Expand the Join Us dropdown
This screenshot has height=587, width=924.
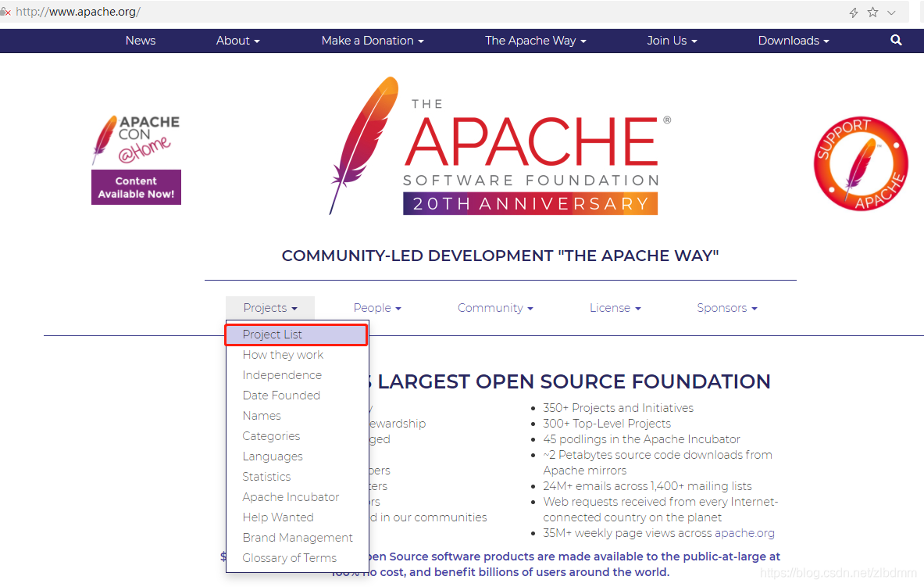[x=672, y=41]
